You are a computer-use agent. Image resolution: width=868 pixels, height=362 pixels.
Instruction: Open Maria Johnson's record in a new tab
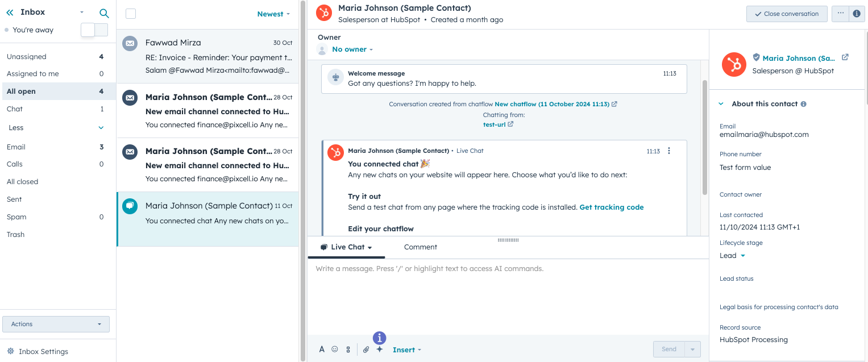coord(845,57)
